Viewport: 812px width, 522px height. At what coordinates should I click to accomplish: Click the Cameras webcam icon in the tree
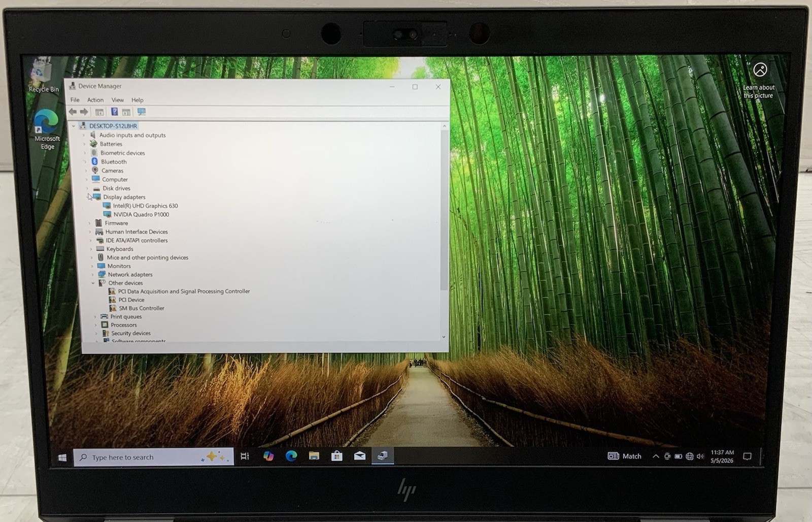(x=95, y=170)
